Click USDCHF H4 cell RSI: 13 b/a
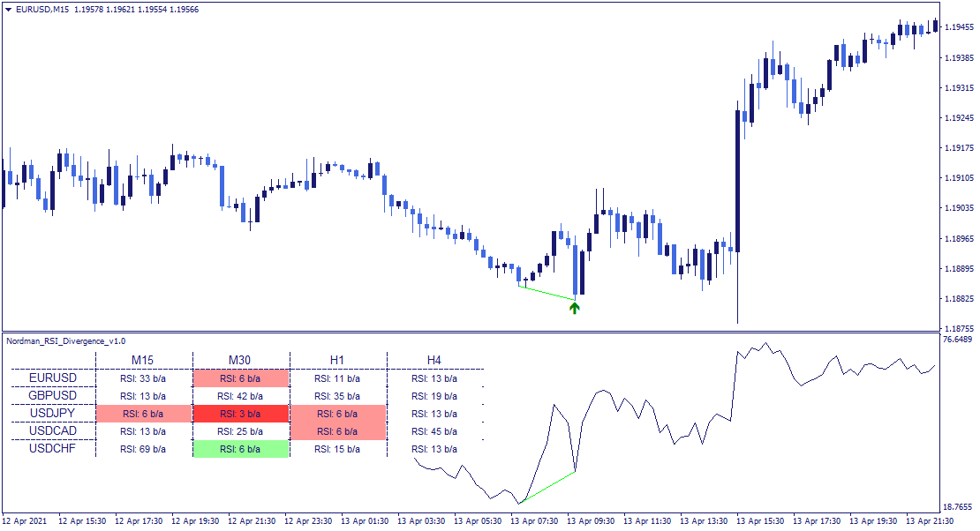 434,449
